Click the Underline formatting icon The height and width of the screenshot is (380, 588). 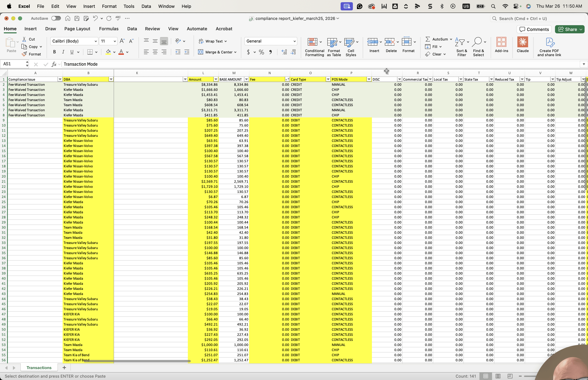click(x=72, y=52)
